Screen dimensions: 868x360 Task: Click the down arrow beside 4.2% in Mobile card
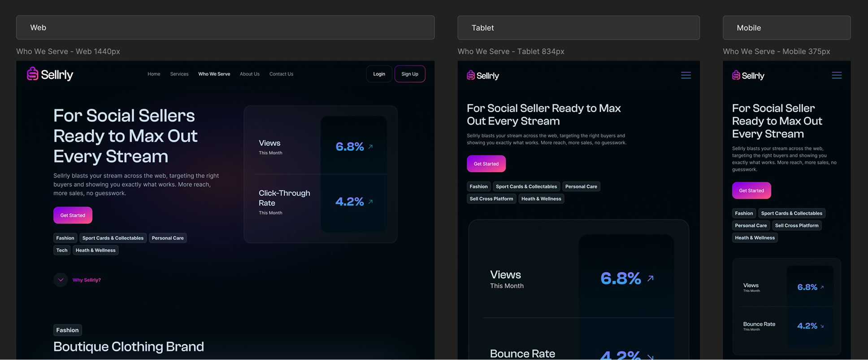(822, 326)
